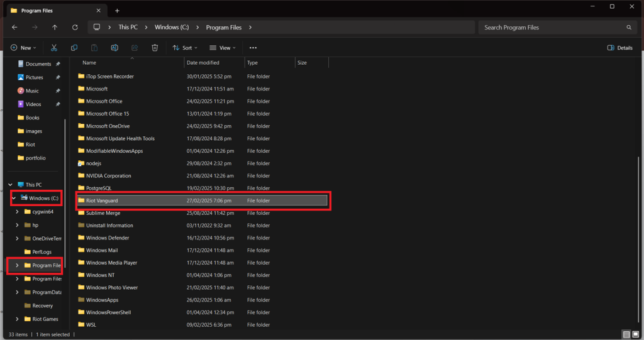Click chevron after This PC in address bar
Viewport: 644px width, 340px height.
(x=146, y=28)
